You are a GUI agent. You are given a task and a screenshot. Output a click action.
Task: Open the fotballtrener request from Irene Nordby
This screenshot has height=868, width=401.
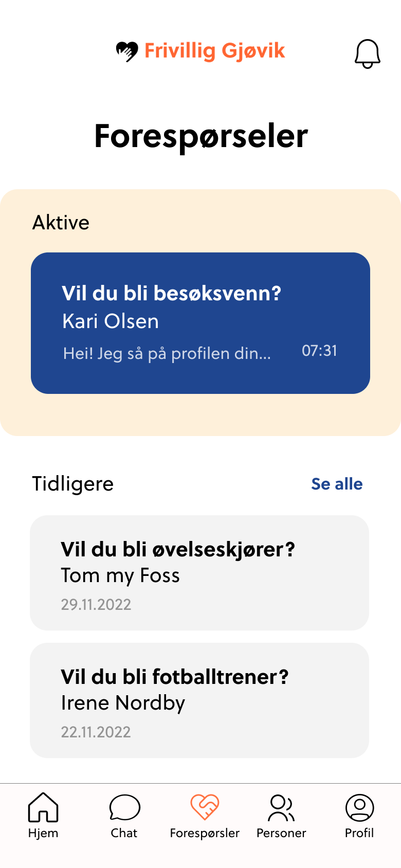click(x=199, y=700)
